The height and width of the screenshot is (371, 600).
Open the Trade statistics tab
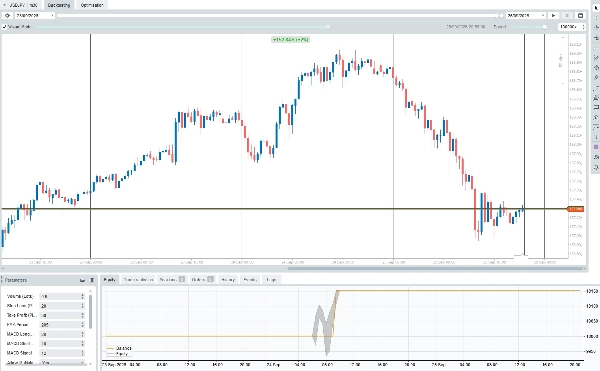pyautogui.click(x=138, y=280)
